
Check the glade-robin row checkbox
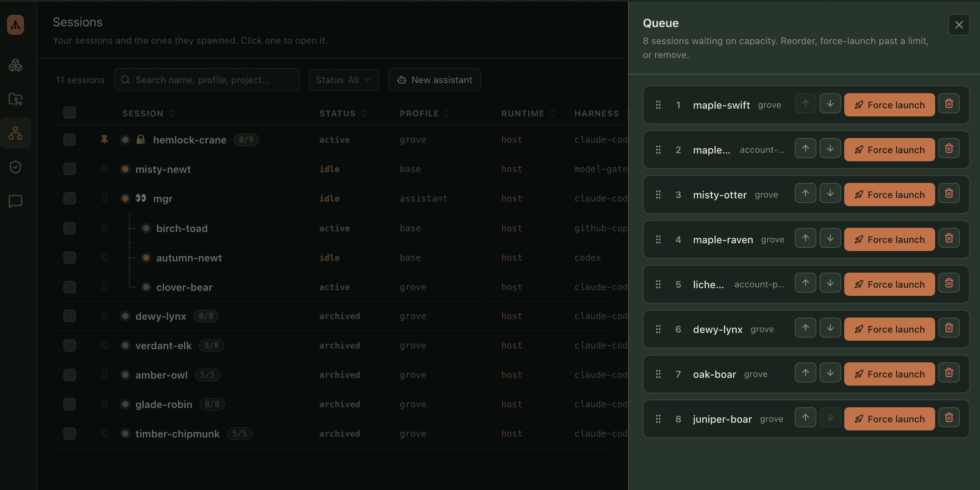click(x=70, y=404)
